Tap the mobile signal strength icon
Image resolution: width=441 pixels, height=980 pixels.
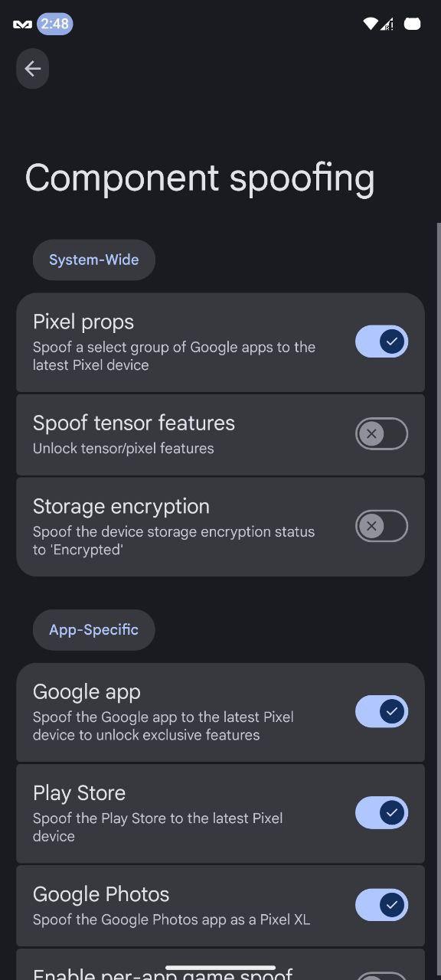[387, 24]
